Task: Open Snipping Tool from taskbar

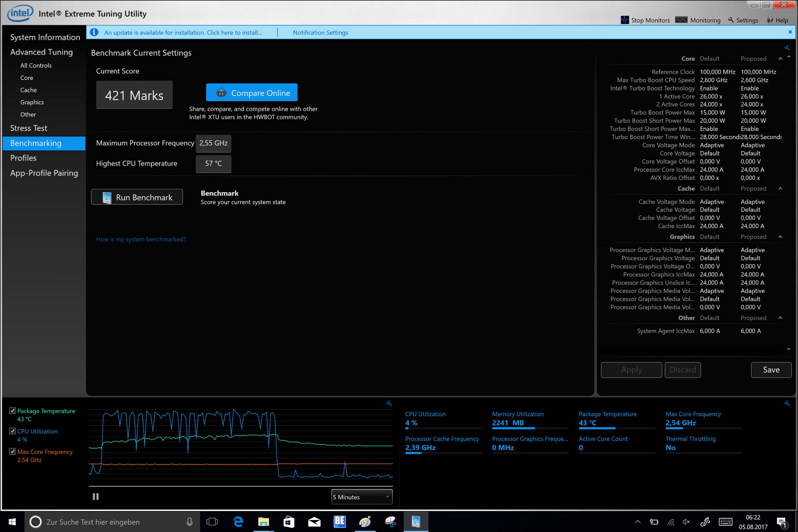Action: 391,522
